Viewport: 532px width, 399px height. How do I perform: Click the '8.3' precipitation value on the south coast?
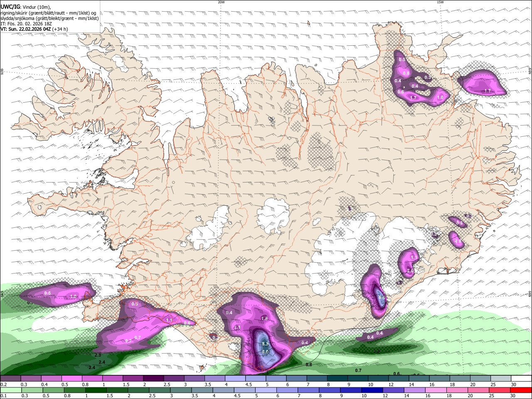[266, 344]
